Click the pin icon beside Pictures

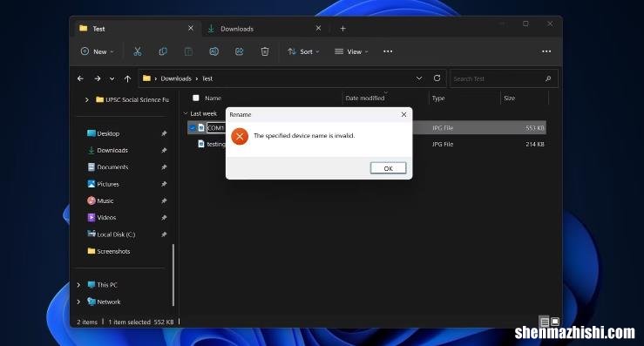point(164,184)
